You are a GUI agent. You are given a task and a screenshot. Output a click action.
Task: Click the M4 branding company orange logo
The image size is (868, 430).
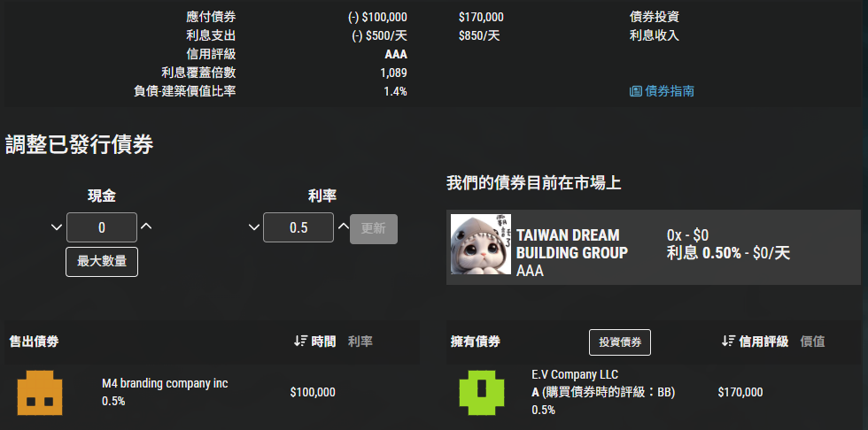tap(40, 393)
